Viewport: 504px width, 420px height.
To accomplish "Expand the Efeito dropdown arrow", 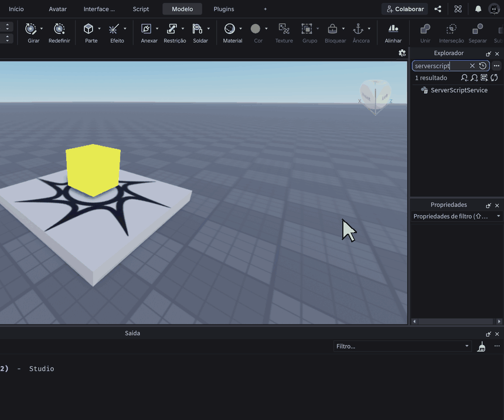I will [x=125, y=29].
